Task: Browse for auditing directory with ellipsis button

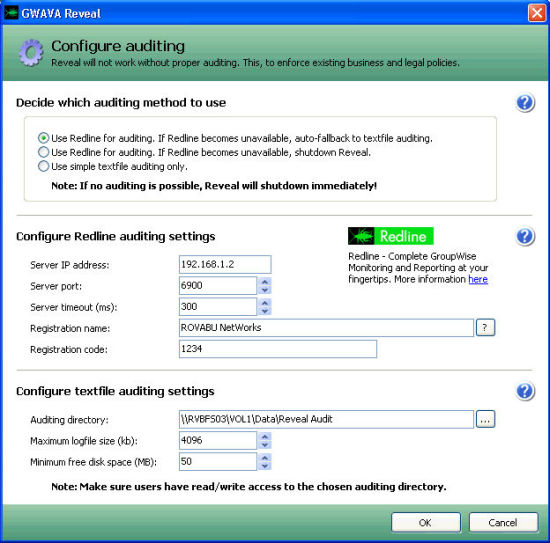Action: [x=485, y=419]
